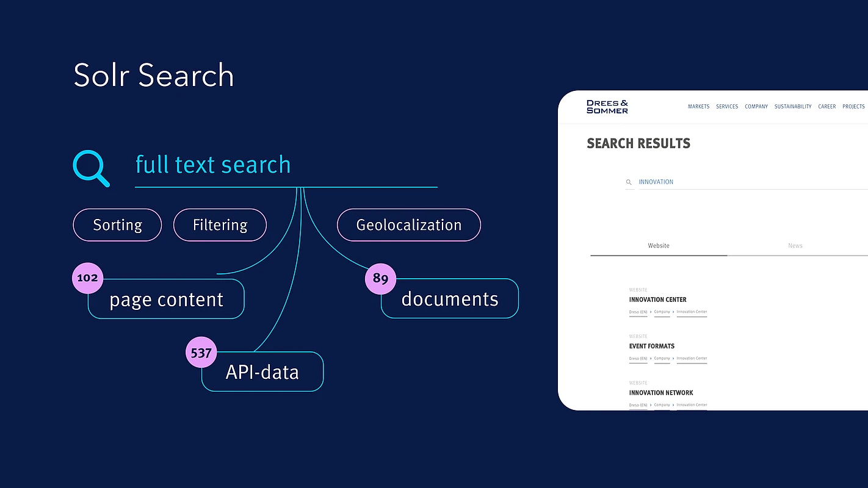Click the Sorting pill button
The image size is (868, 488).
tap(117, 224)
